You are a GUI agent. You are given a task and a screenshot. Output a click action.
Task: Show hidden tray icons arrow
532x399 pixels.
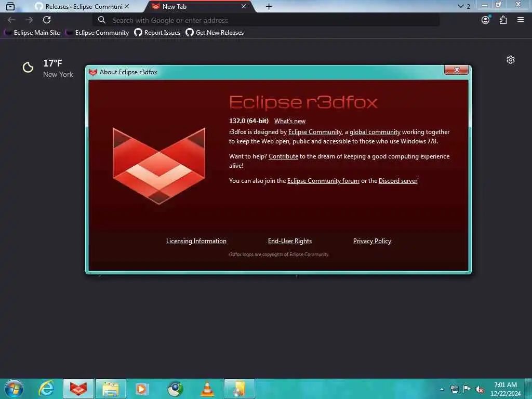click(x=442, y=389)
